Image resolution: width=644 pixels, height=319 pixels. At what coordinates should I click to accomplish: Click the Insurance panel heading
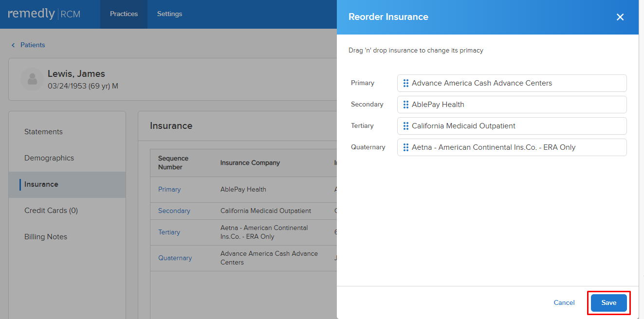(x=171, y=126)
